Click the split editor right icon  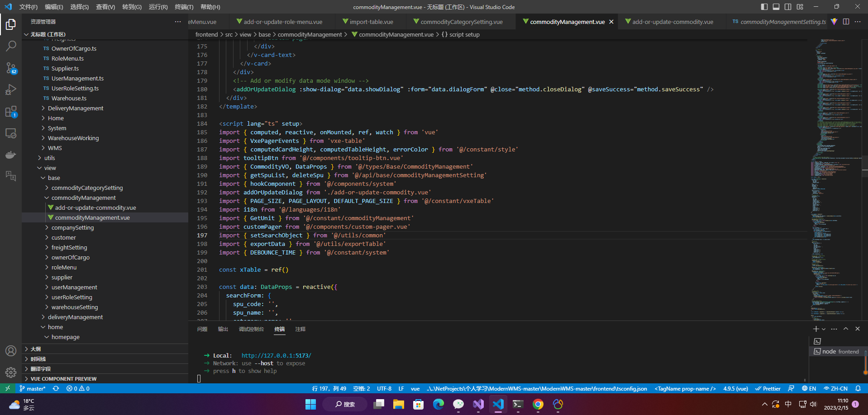coord(846,22)
